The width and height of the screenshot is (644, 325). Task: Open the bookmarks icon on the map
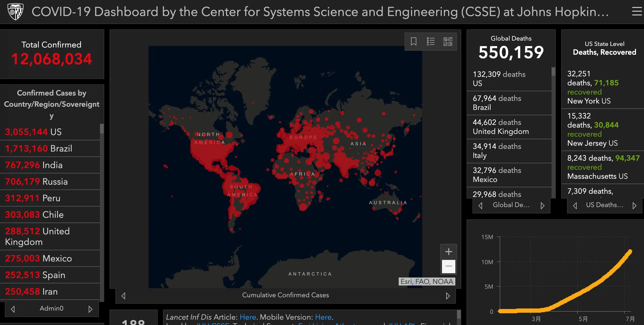(413, 41)
